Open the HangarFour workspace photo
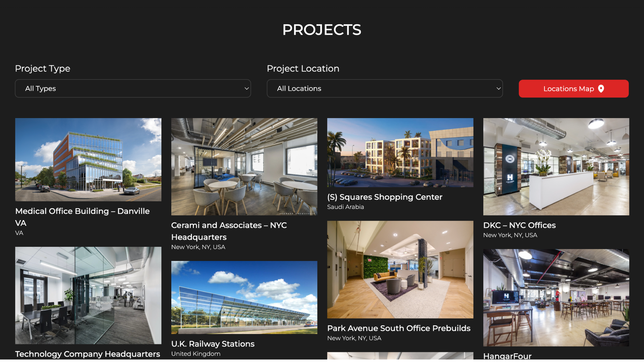 pyautogui.click(x=556, y=297)
